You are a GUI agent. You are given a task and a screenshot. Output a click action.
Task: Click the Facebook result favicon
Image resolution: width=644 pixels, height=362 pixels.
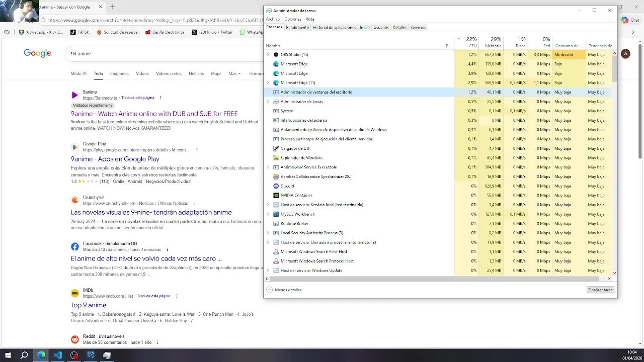coord(75,246)
